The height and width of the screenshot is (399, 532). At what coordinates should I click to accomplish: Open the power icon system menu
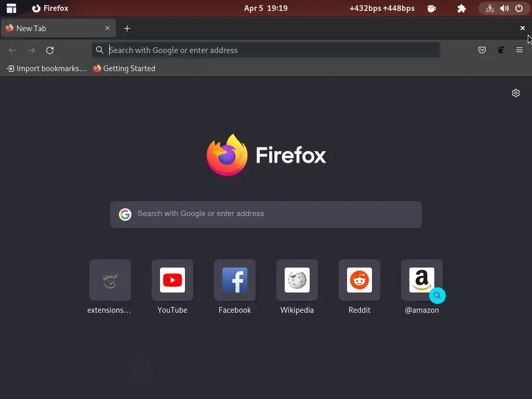pyautogui.click(x=519, y=8)
